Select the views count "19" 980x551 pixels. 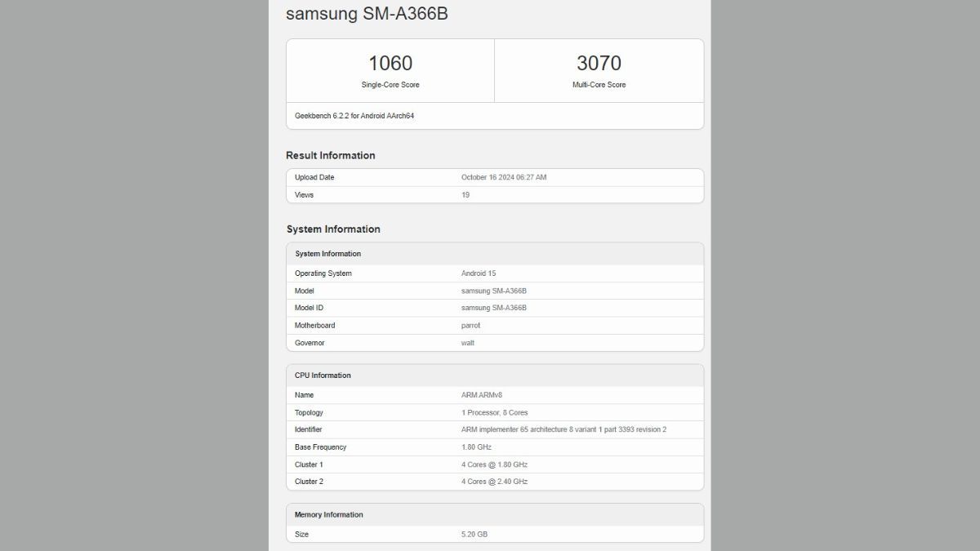point(465,195)
